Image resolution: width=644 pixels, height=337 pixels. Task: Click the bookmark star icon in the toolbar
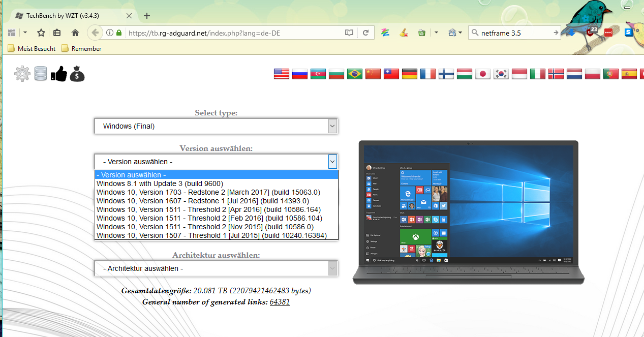[x=41, y=33]
